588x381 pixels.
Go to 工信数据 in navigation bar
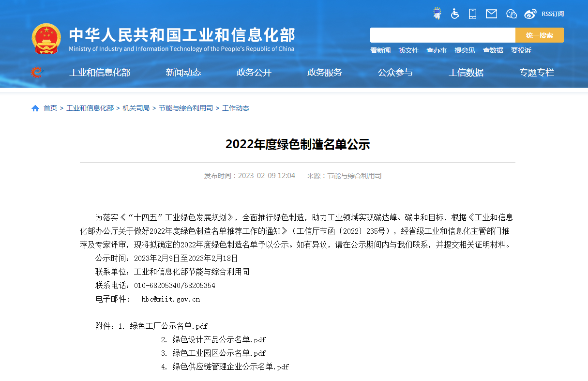[466, 73]
